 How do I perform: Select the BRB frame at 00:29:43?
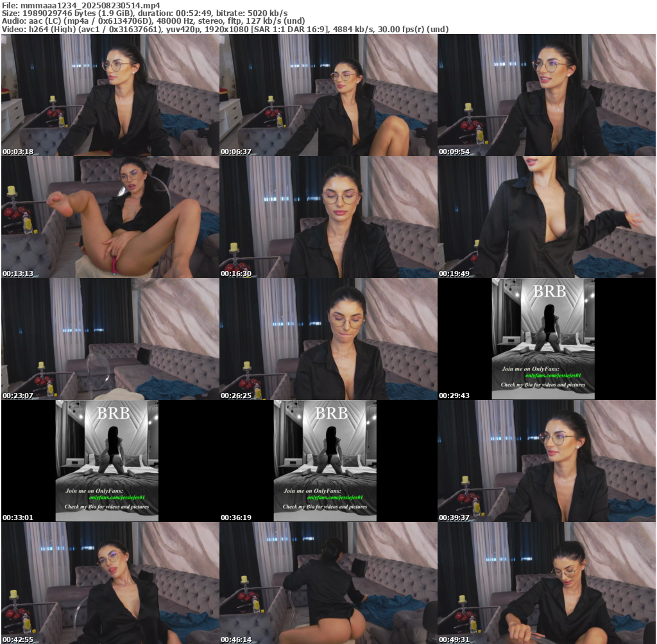547,339
